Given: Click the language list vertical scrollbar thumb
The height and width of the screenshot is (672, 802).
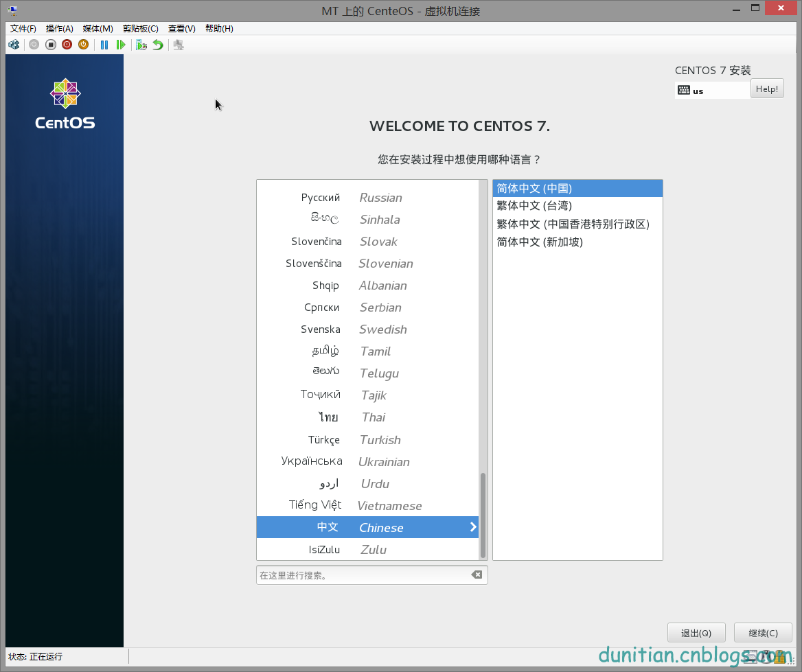Looking at the screenshot, I should [x=482, y=515].
